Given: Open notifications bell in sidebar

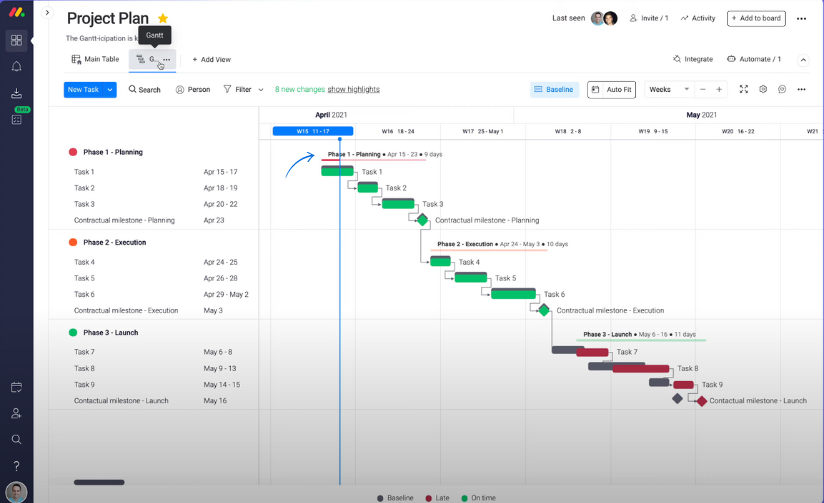Looking at the screenshot, I should tap(16, 67).
